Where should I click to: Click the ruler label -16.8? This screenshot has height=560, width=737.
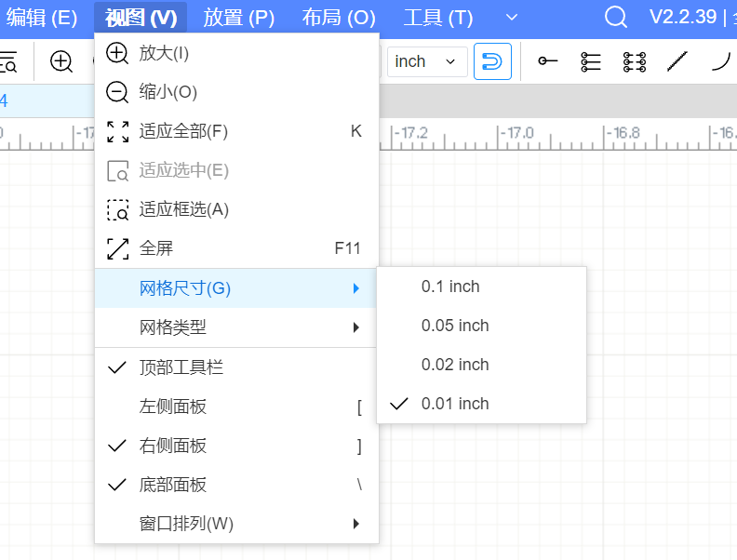(x=623, y=133)
